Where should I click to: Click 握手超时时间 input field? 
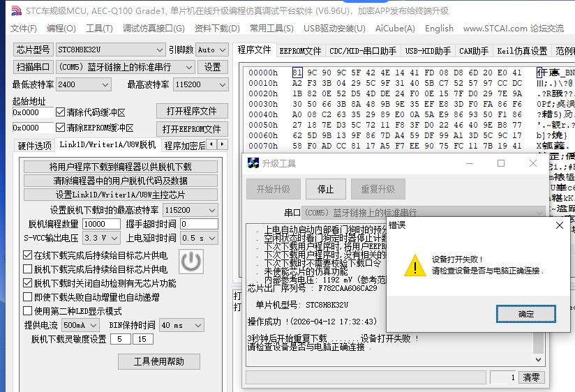(x=199, y=224)
